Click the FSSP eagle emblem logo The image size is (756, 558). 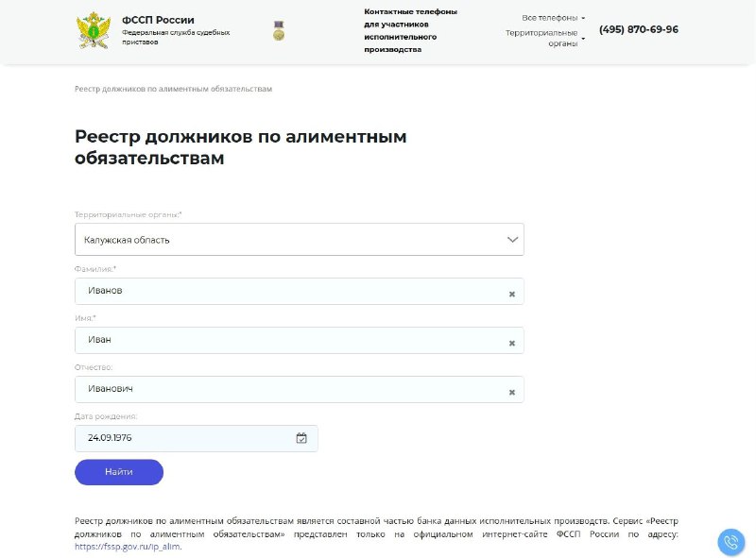click(x=93, y=31)
